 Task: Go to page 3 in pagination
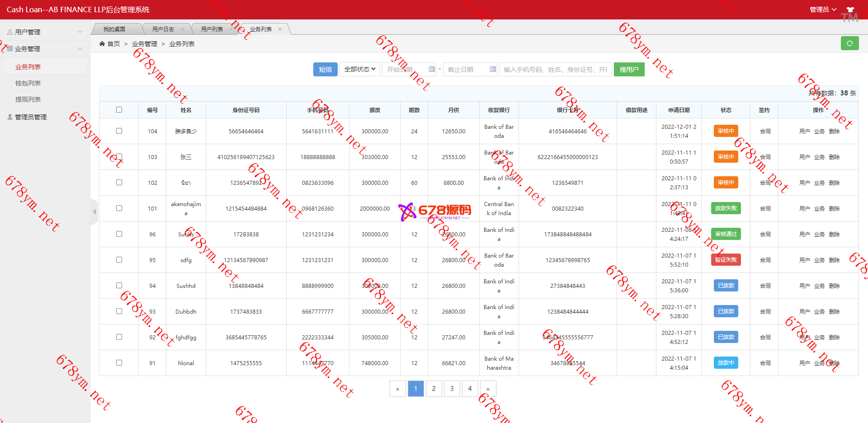(452, 389)
